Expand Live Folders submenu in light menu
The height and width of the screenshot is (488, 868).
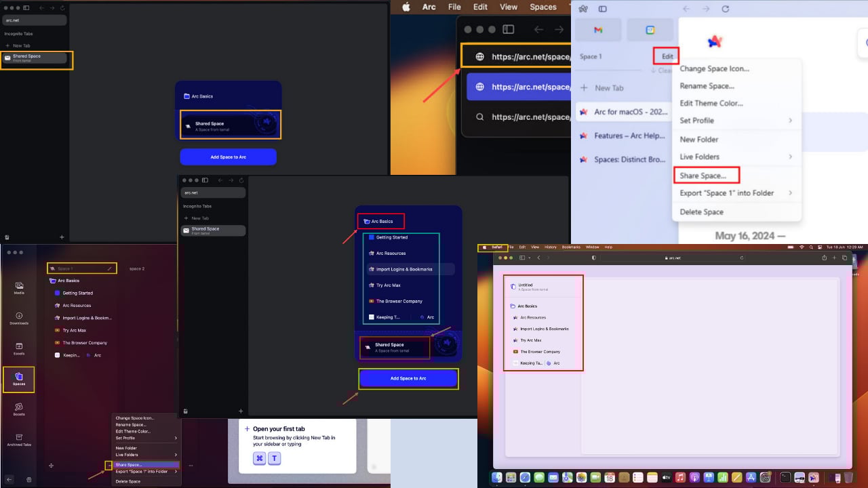pos(790,157)
